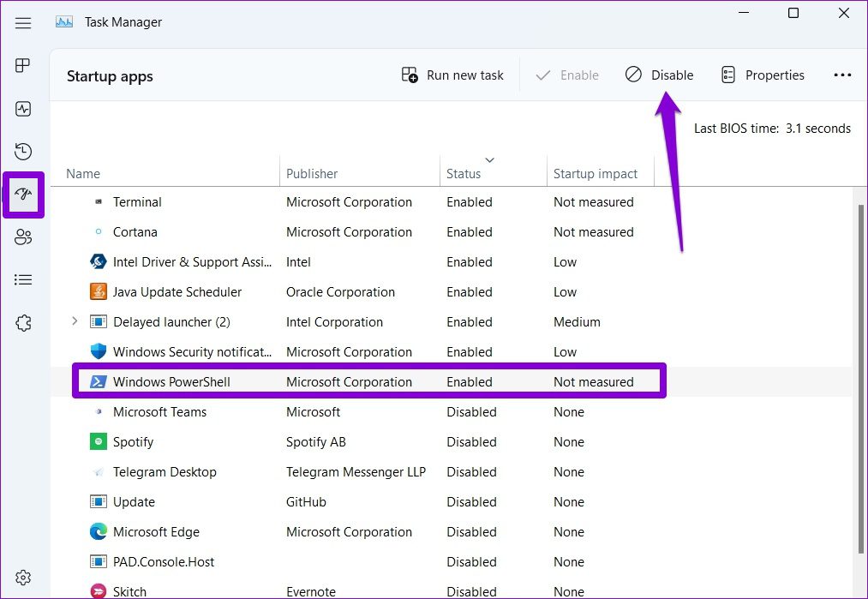
Task: Click the Properties toolbar button
Action: click(x=763, y=75)
